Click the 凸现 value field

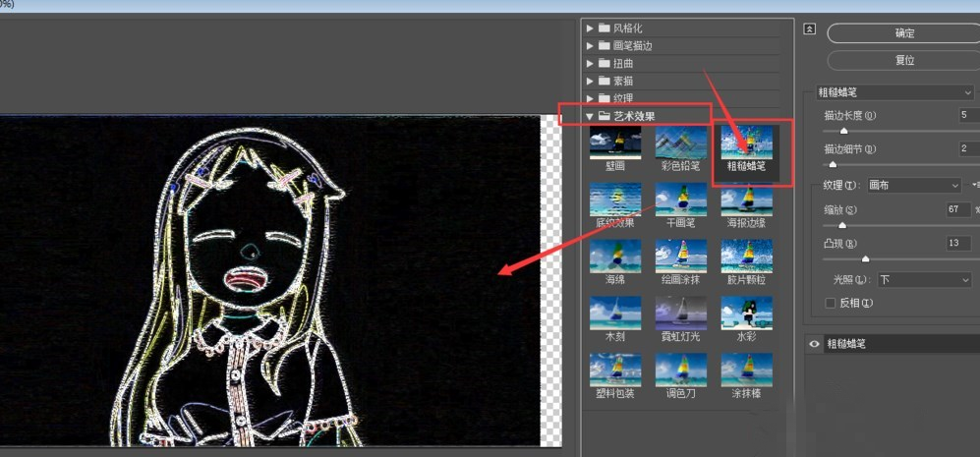coord(958,243)
